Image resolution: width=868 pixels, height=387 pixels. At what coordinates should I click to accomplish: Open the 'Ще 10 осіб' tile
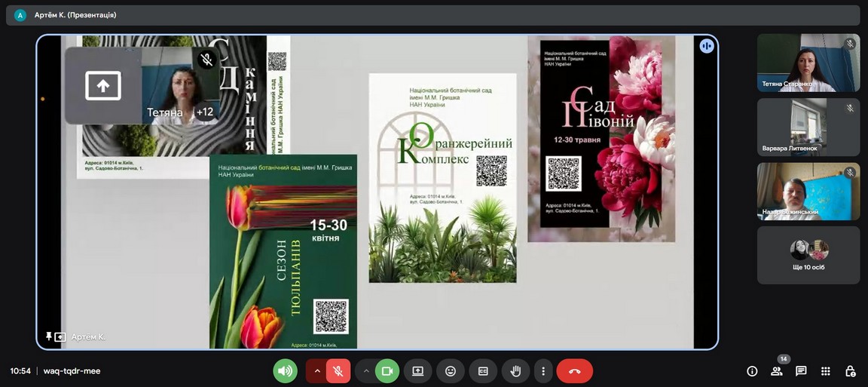pyautogui.click(x=808, y=255)
